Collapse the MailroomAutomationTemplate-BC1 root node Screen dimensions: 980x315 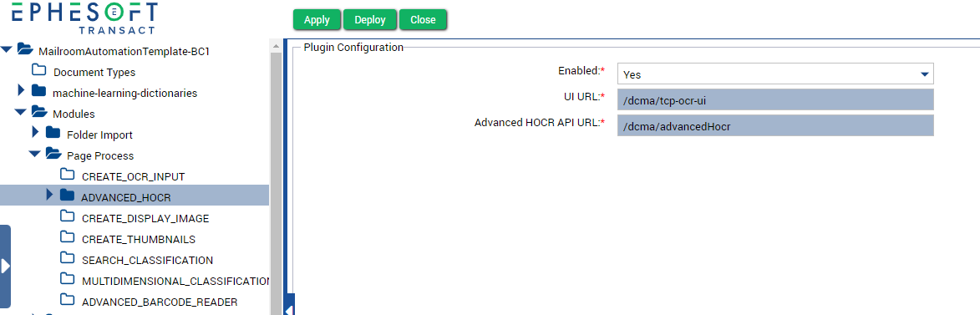tap(6, 48)
